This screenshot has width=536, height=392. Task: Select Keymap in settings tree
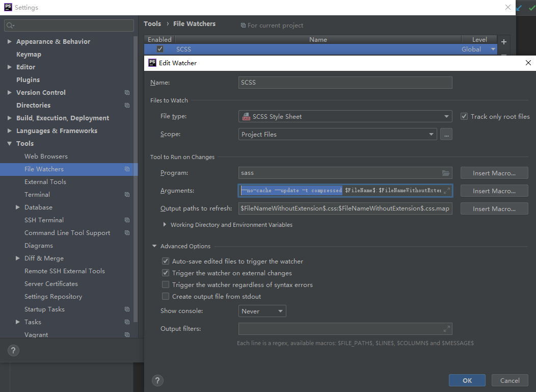click(29, 55)
